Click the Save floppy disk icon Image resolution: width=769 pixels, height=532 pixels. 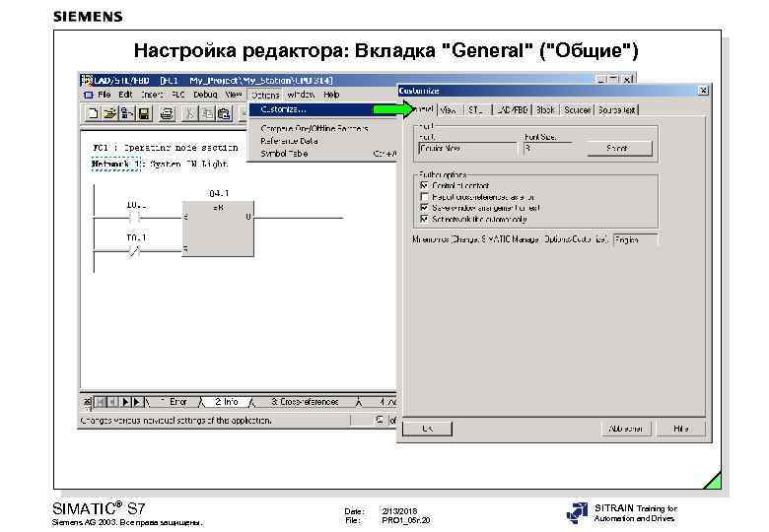point(144,113)
